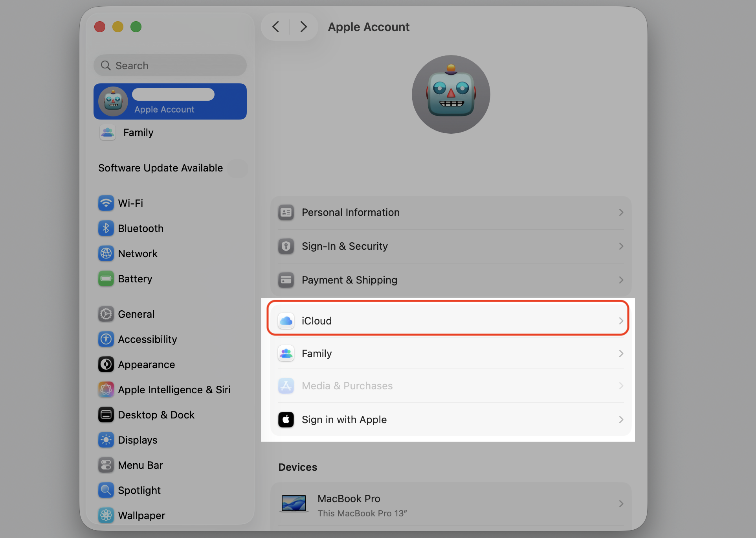Click the Apple Intelligence & Siri icon
Image resolution: width=756 pixels, height=538 pixels.
pyautogui.click(x=106, y=390)
